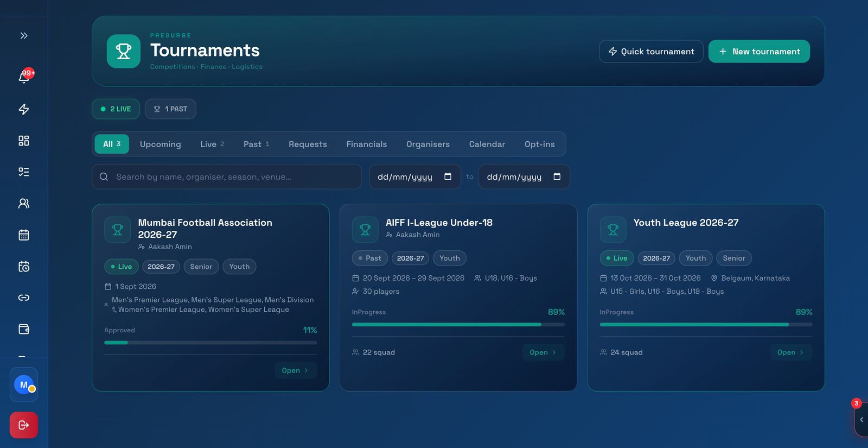Viewport: 868px width, 448px height.
Task: Open the Youth League 2026-27 tournament
Action: tap(791, 352)
